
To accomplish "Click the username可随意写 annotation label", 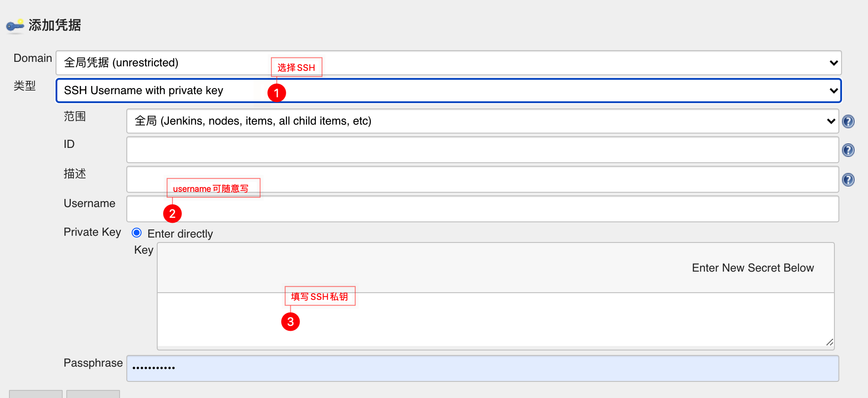I will (213, 188).
